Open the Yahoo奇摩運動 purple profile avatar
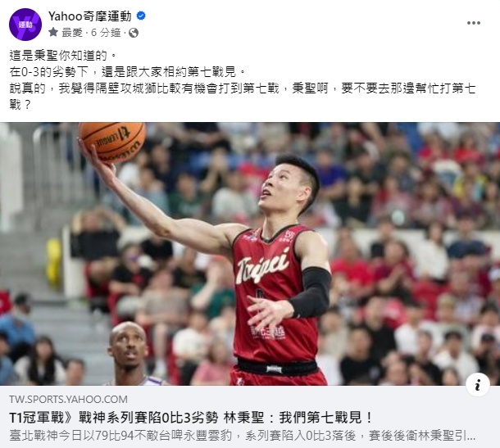Viewport: 500px width, 448px height. click(x=25, y=25)
